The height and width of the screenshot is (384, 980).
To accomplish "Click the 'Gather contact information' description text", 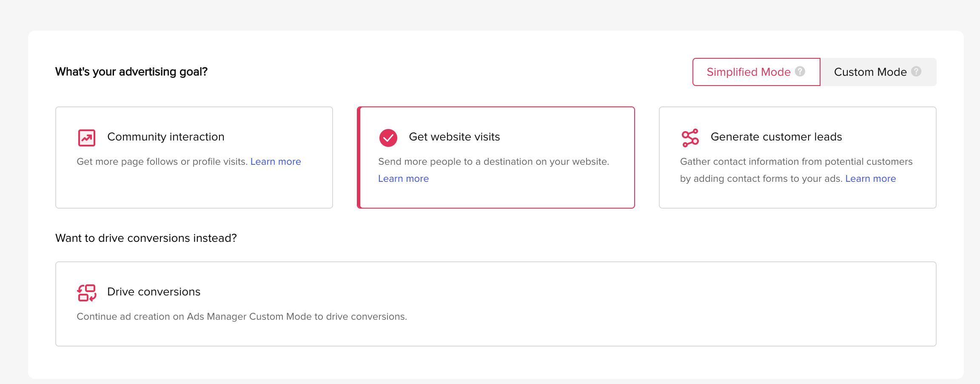I will click(796, 162).
